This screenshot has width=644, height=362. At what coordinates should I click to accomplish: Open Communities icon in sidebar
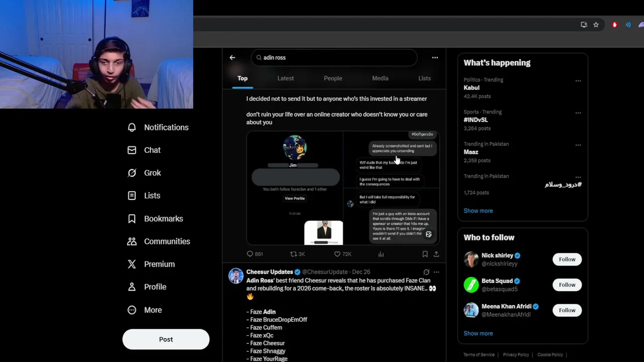point(132,241)
